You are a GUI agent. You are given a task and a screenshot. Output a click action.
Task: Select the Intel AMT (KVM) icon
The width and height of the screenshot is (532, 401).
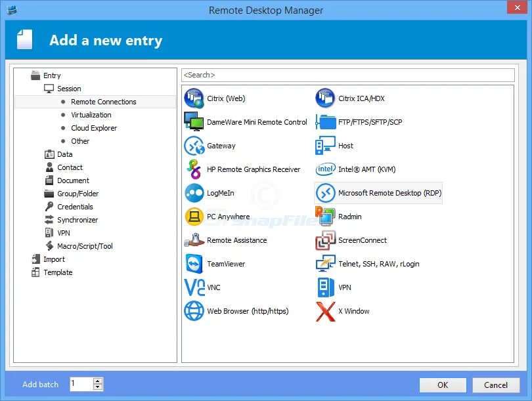(325, 169)
